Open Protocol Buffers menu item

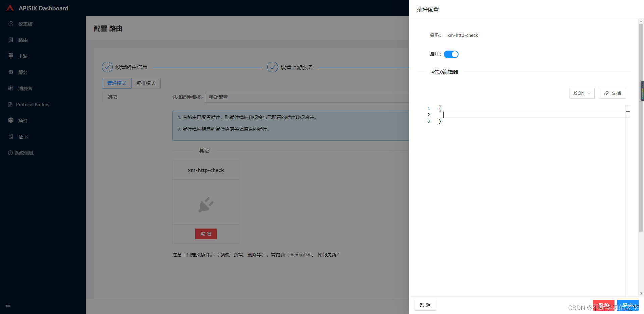(43, 105)
